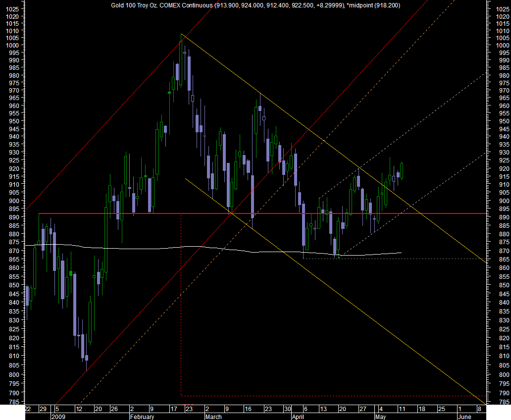Select the February month label
Viewport: 511px width, 420px height.
click(x=142, y=417)
